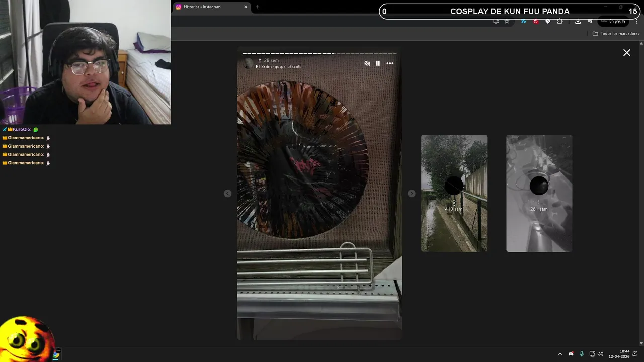Click the story progress bar
Viewport: 644px width, 362px height.
pyautogui.click(x=319, y=53)
